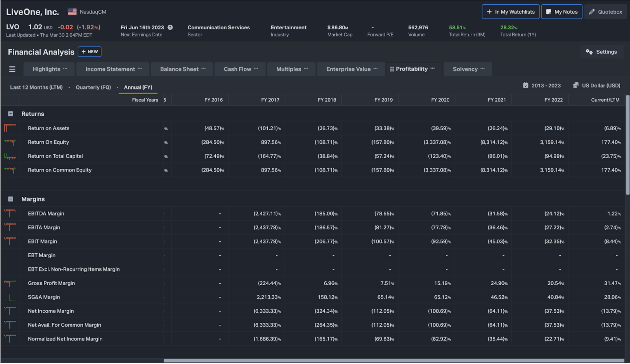Select Quarterly (FQ) period
Image resolution: width=630 pixels, height=364 pixels.
(x=93, y=87)
